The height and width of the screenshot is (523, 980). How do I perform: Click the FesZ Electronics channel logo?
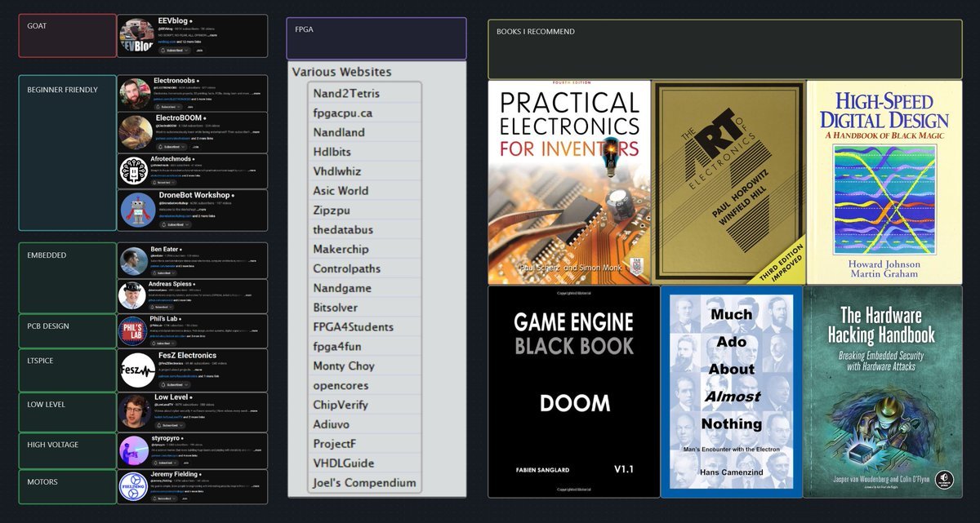click(137, 370)
